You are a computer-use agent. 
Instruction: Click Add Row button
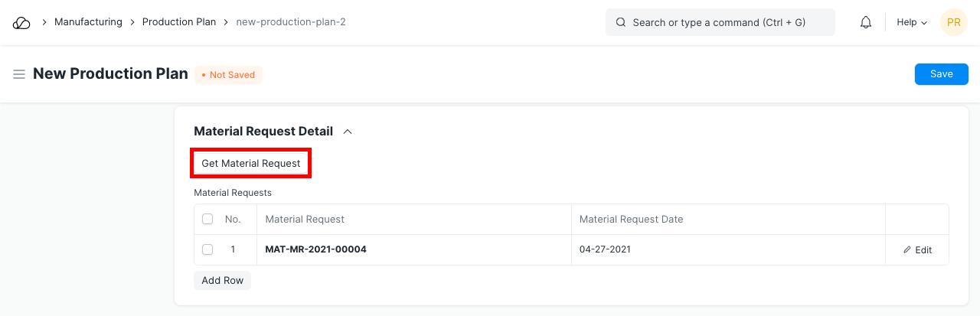point(222,281)
